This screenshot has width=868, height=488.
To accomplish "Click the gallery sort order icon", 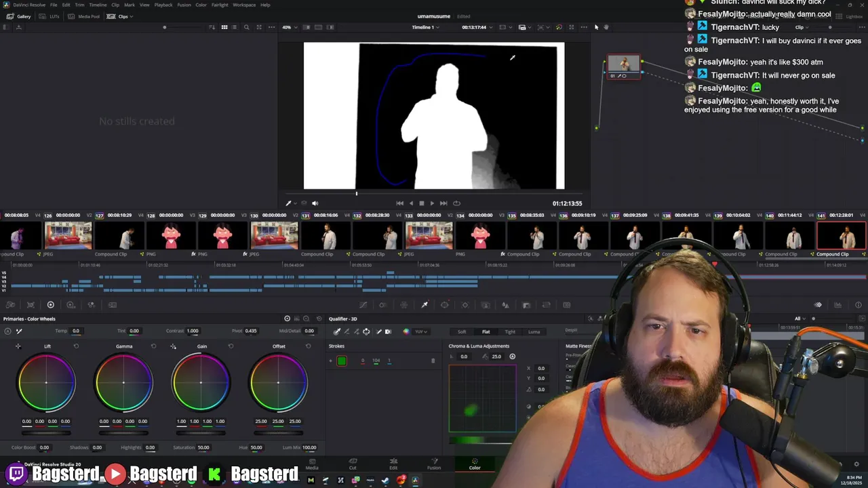I will [212, 27].
